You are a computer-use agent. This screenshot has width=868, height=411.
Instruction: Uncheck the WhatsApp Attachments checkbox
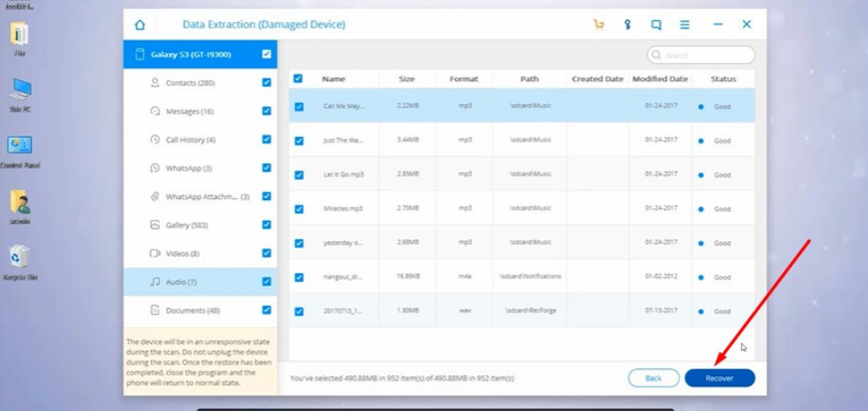pyautogui.click(x=267, y=196)
